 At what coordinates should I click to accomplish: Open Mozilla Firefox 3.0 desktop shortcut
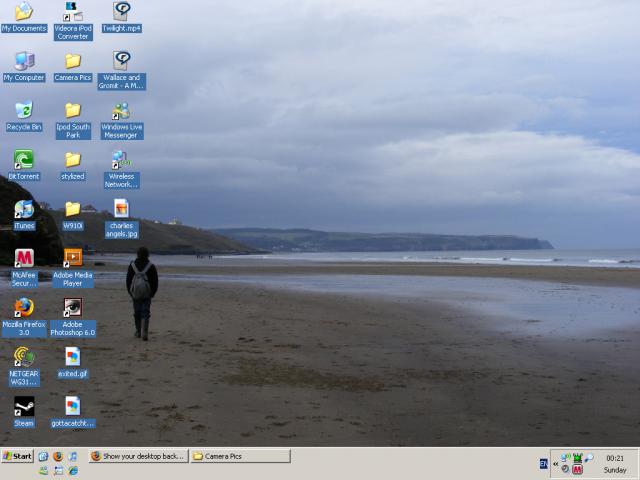coord(23,308)
